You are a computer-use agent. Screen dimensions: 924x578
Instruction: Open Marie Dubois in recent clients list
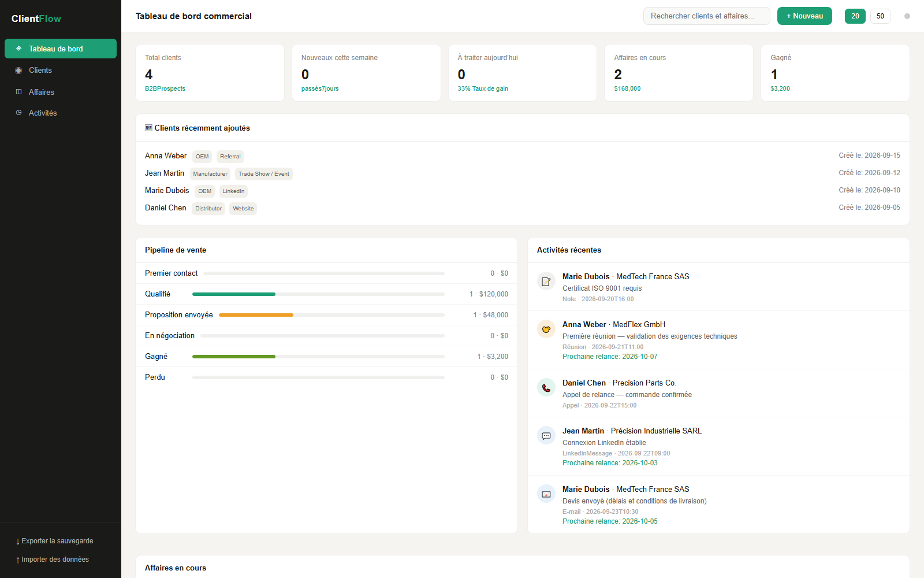click(167, 191)
